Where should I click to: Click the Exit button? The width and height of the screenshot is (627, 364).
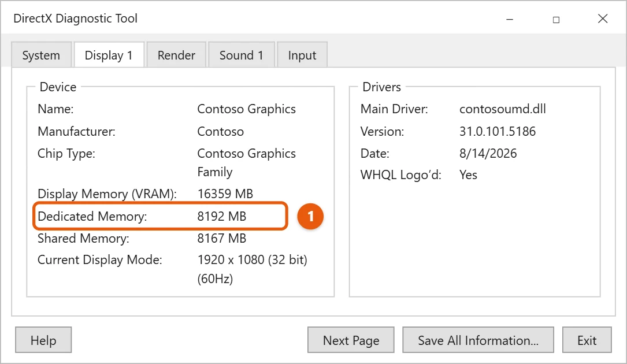[587, 340]
